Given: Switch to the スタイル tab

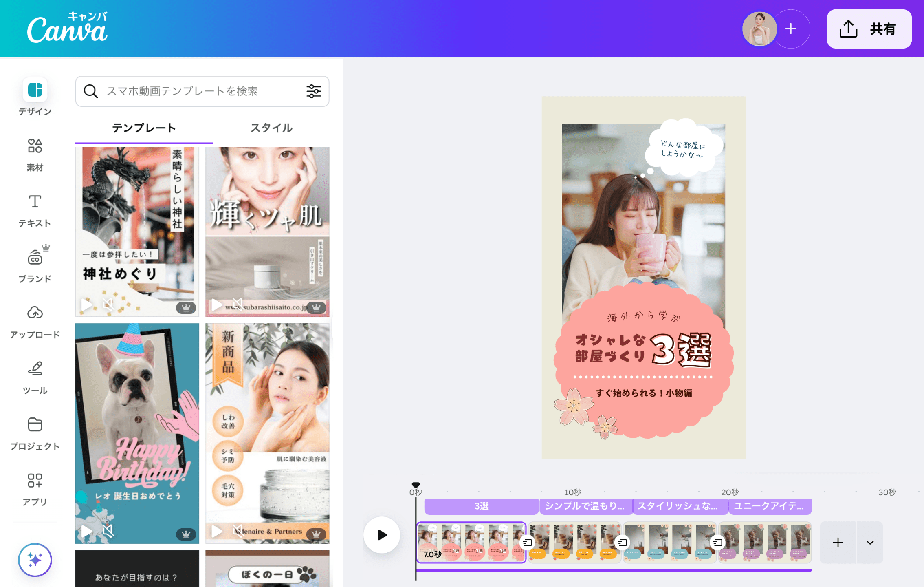Looking at the screenshot, I should click(272, 128).
